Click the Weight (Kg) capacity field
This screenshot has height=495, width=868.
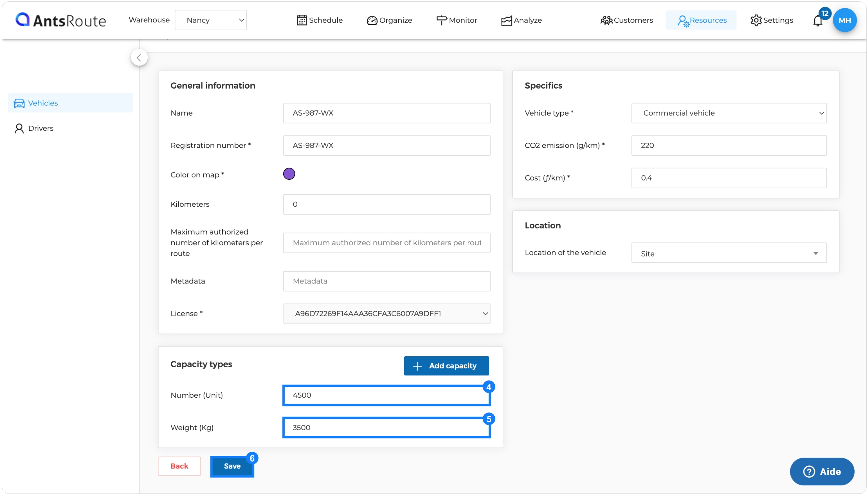(x=387, y=428)
